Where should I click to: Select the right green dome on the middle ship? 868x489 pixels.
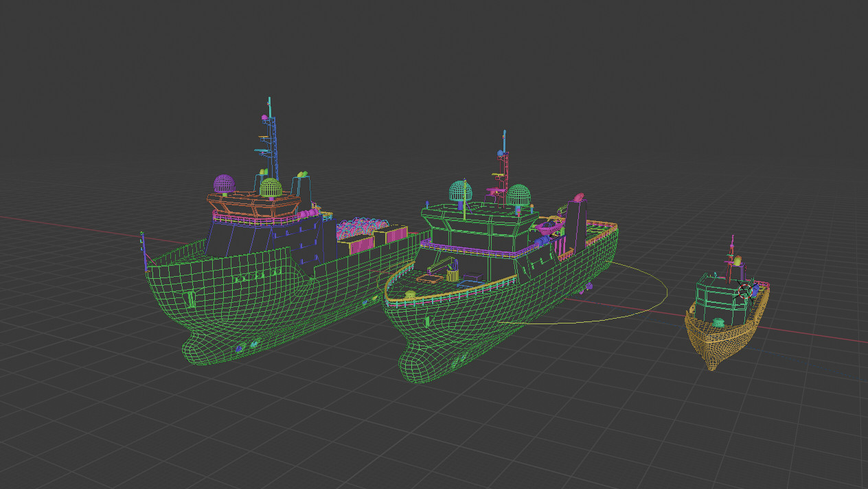519,194
